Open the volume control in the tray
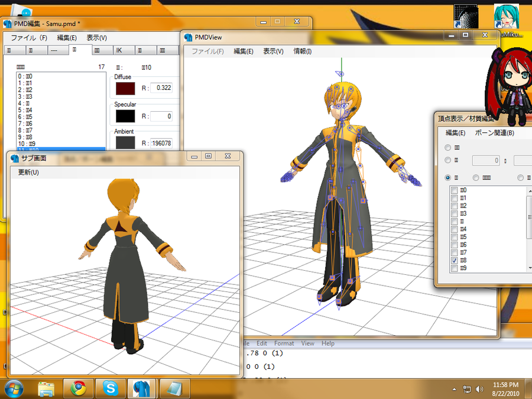Viewport: 532px width, 399px height. click(479, 389)
